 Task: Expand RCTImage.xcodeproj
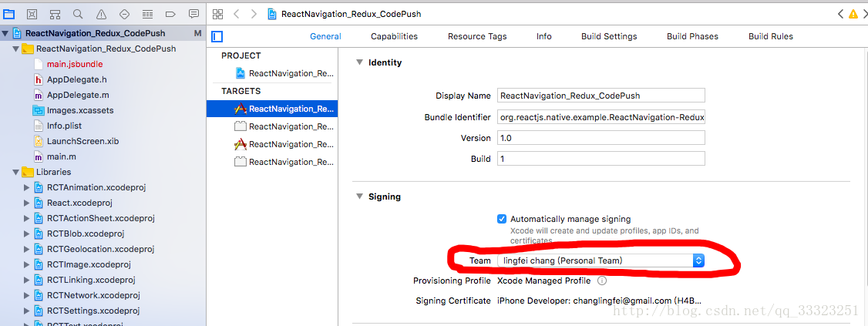[x=26, y=264]
